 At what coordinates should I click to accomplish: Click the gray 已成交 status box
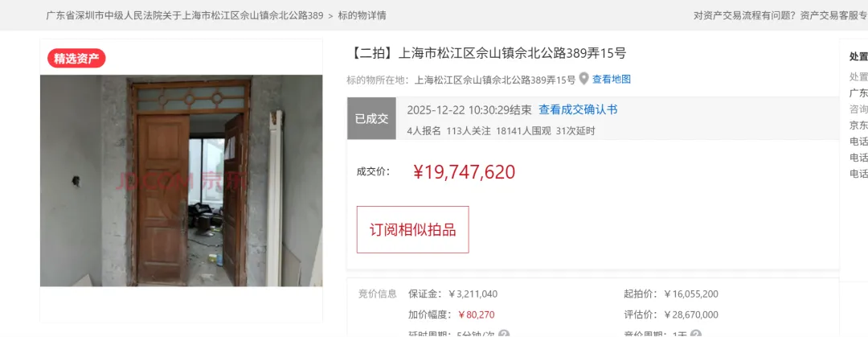tap(371, 118)
